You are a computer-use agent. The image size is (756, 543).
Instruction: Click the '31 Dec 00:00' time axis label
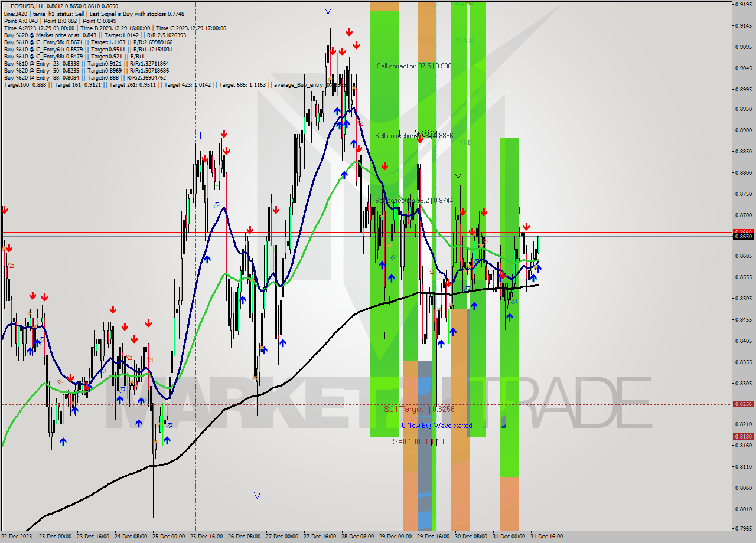pyautogui.click(x=509, y=537)
